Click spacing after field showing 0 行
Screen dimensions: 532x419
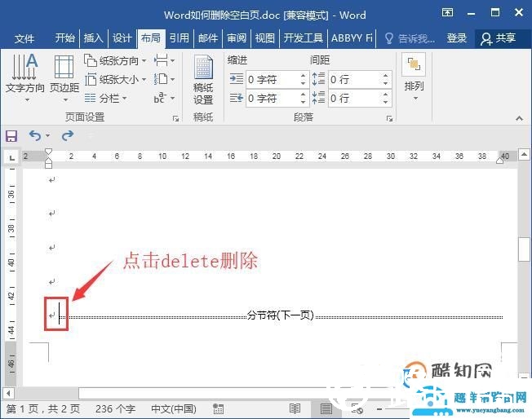pyautogui.click(x=354, y=99)
